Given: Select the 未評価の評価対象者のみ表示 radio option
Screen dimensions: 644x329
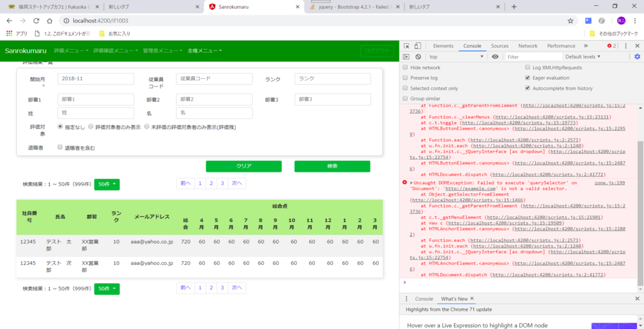Looking at the screenshot, I should coord(147,127).
